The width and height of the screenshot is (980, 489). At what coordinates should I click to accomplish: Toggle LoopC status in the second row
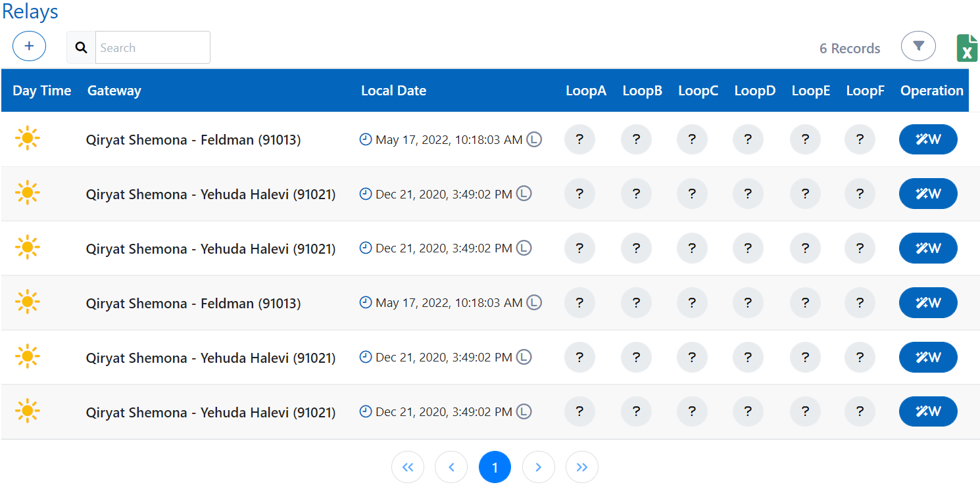pyautogui.click(x=692, y=194)
